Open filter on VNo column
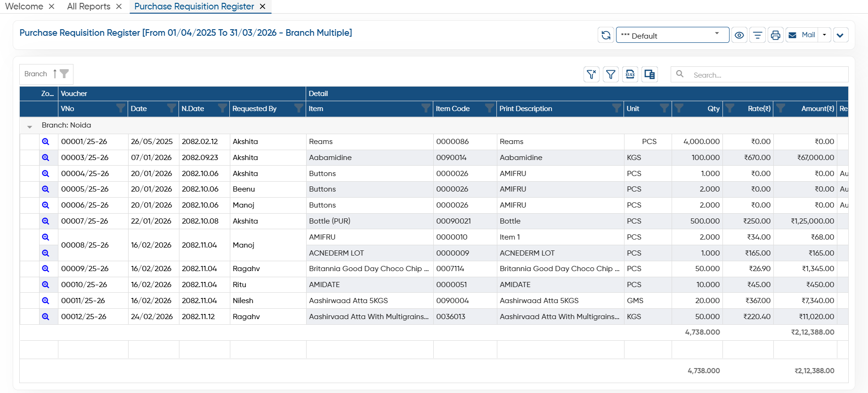This screenshot has height=393, width=868. [x=121, y=109]
